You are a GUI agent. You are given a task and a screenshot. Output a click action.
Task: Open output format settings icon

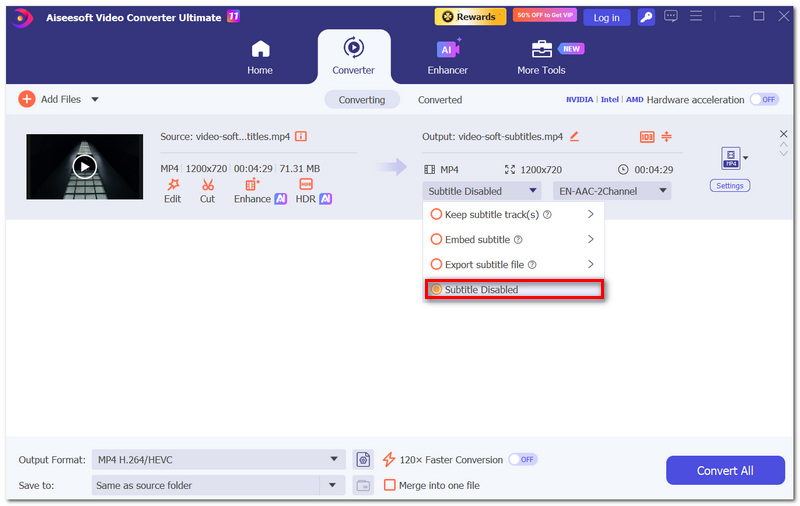pos(363,460)
